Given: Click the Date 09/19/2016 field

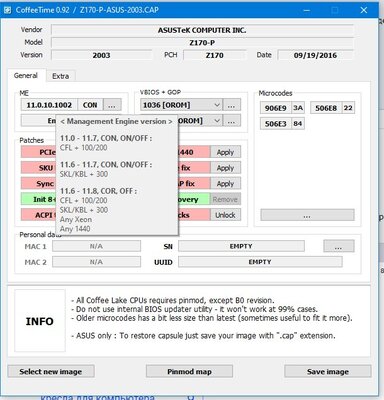Looking at the screenshot, I should (315, 55).
